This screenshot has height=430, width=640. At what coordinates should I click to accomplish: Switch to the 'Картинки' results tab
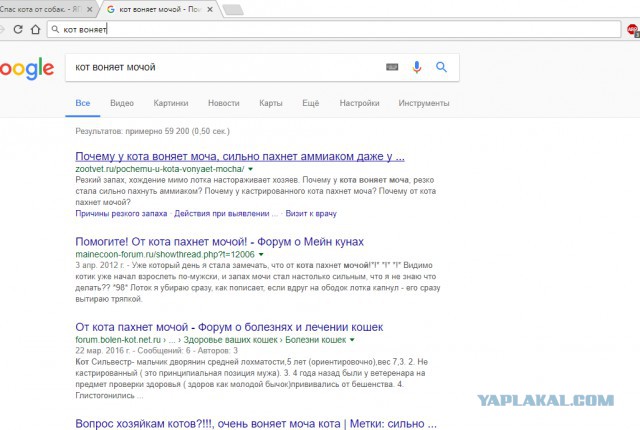(171, 103)
